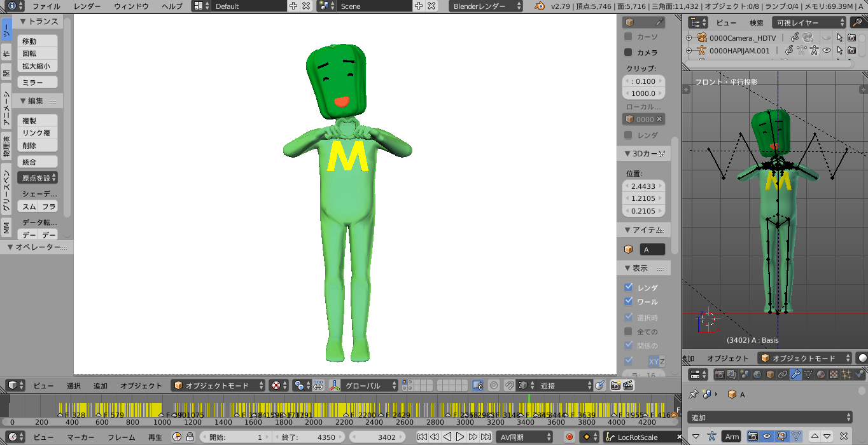Click the 複製 duplicate button
Viewport: 868px width, 445px height.
click(38, 121)
